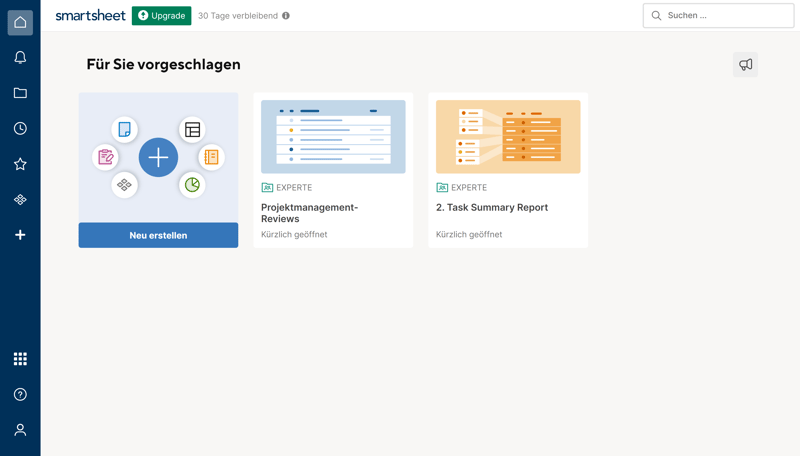Choose the pink form clipboard icon

tap(106, 157)
